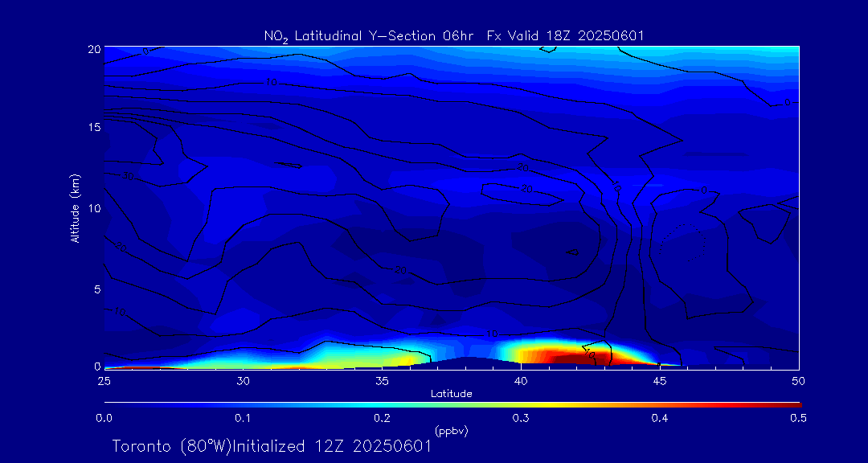Click the 0.1 label on the color scale
The height and width of the screenshot is (463, 868).
[x=243, y=418]
